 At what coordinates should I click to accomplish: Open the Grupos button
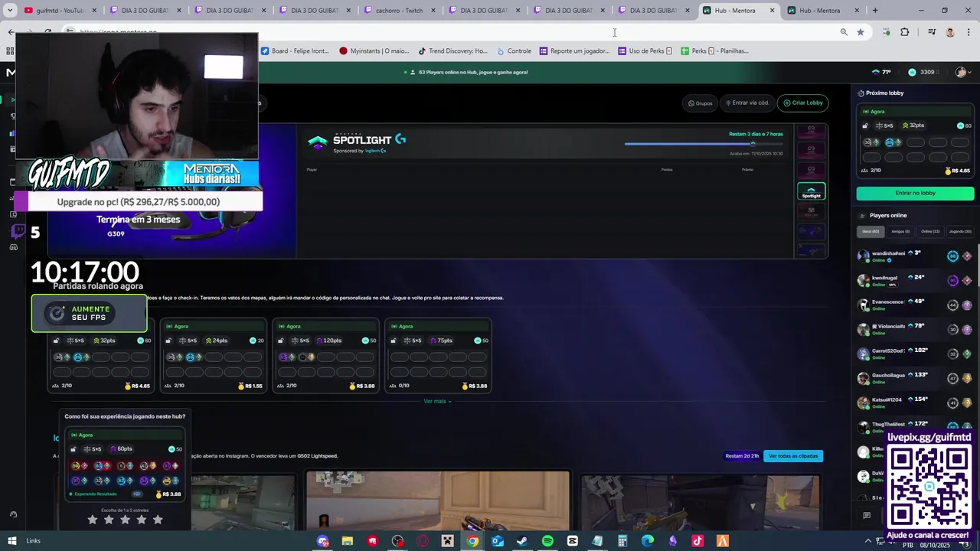point(700,103)
